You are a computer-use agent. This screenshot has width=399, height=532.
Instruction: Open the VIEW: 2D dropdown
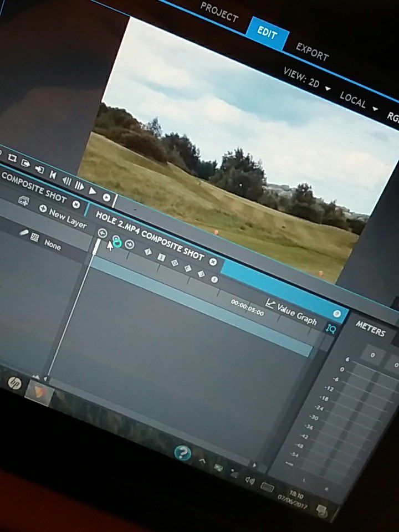pyautogui.click(x=306, y=80)
